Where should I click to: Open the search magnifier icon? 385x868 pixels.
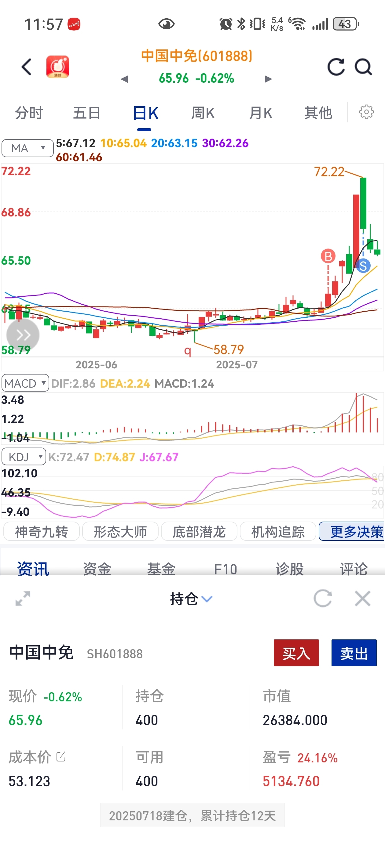(x=363, y=67)
